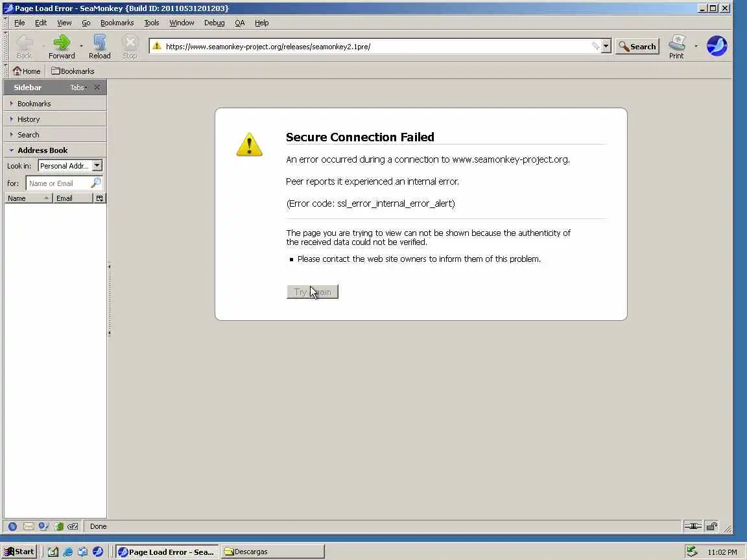Open the Tools menu
This screenshot has height=560, width=747.
coord(152,23)
